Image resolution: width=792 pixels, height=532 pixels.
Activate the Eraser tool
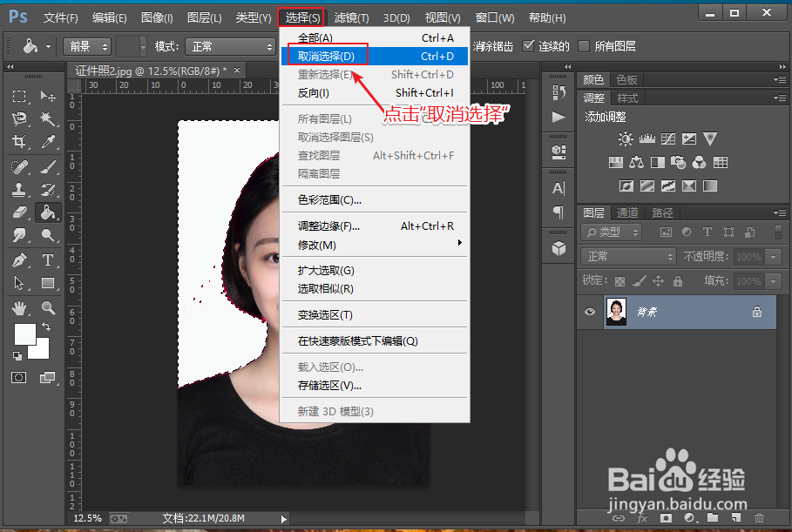point(19,212)
